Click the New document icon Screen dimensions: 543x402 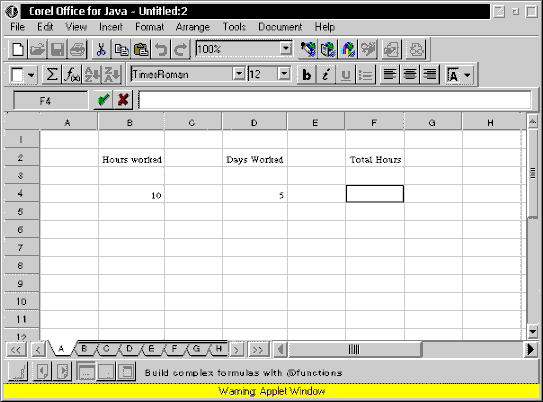tap(18, 49)
